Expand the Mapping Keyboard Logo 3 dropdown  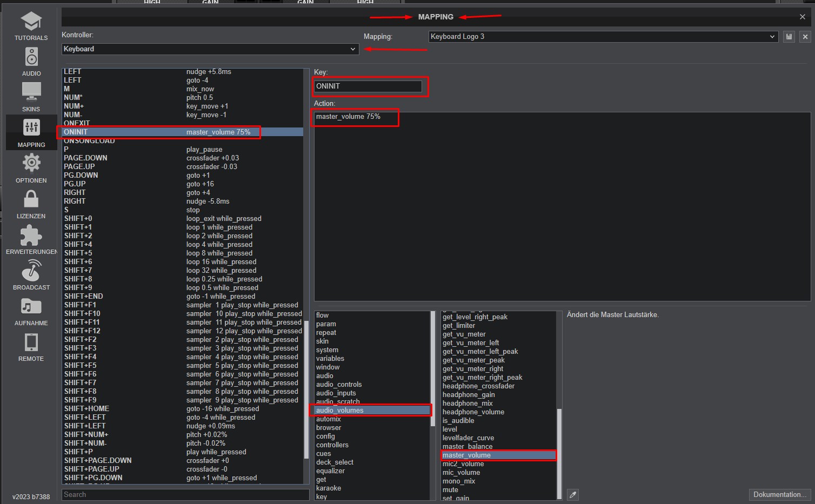[x=603, y=37]
